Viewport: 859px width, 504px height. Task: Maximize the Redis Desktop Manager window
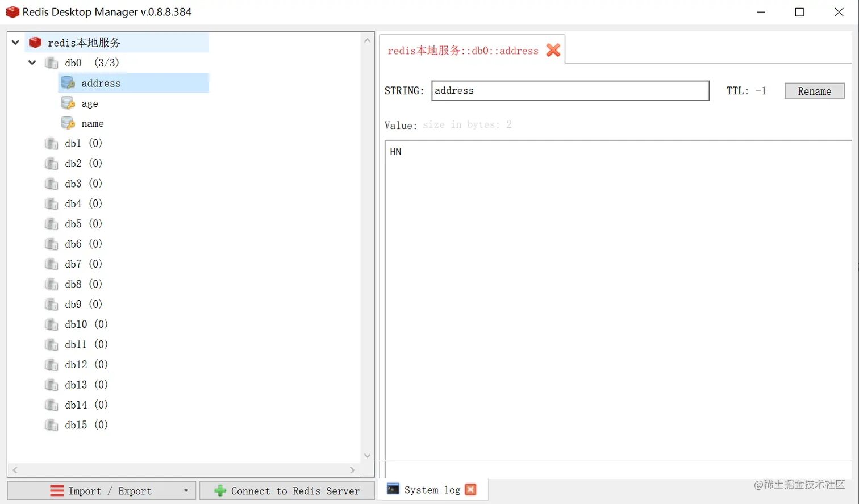[x=799, y=12]
